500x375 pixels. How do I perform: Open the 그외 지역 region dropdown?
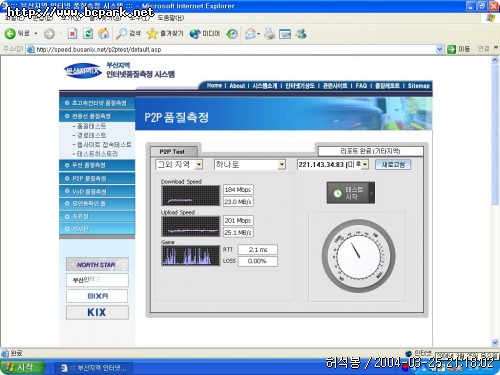pyautogui.click(x=199, y=164)
